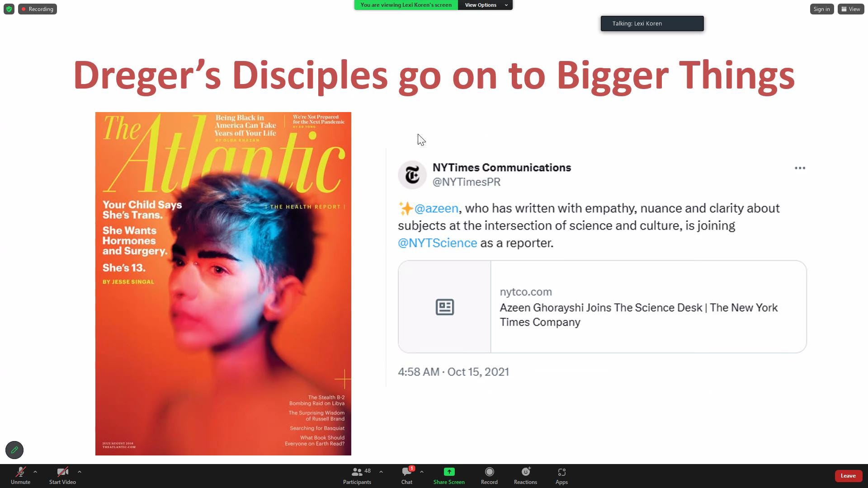Click the 'You are viewing Lexi Koren's screen' banner

point(406,5)
